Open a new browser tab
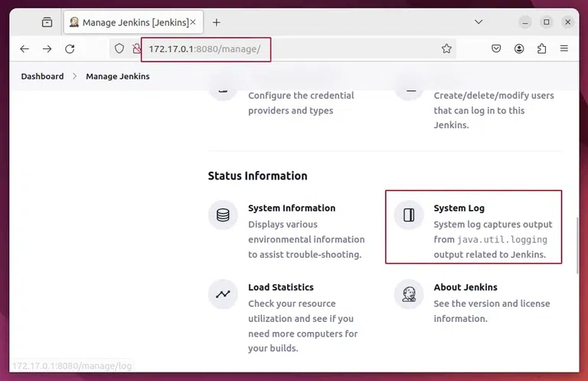Image resolution: width=588 pixels, height=381 pixels. pos(217,22)
